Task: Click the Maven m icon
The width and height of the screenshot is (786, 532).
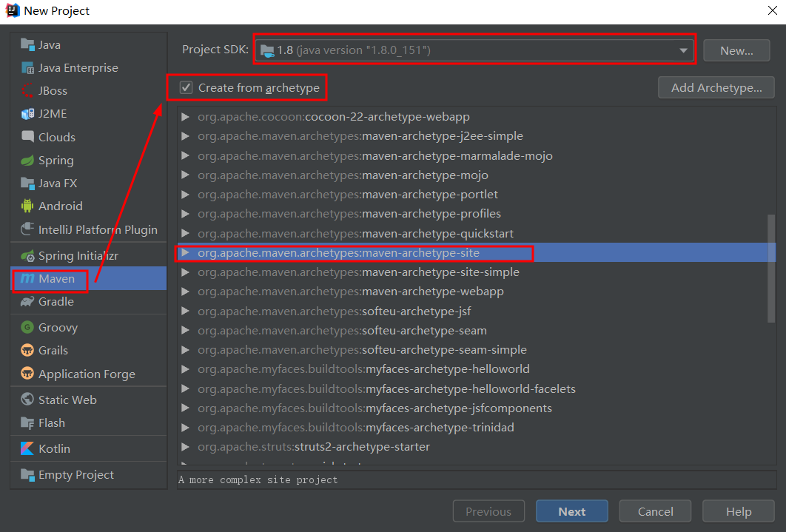Action: (x=27, y=278)
